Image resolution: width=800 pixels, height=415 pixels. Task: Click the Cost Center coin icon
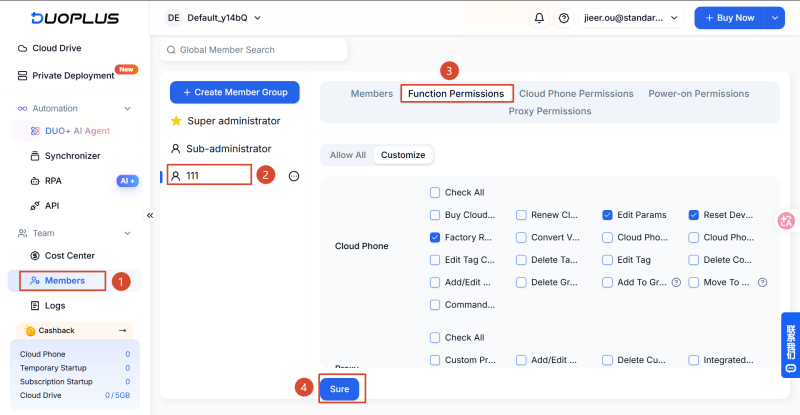(x=35, y=256)
